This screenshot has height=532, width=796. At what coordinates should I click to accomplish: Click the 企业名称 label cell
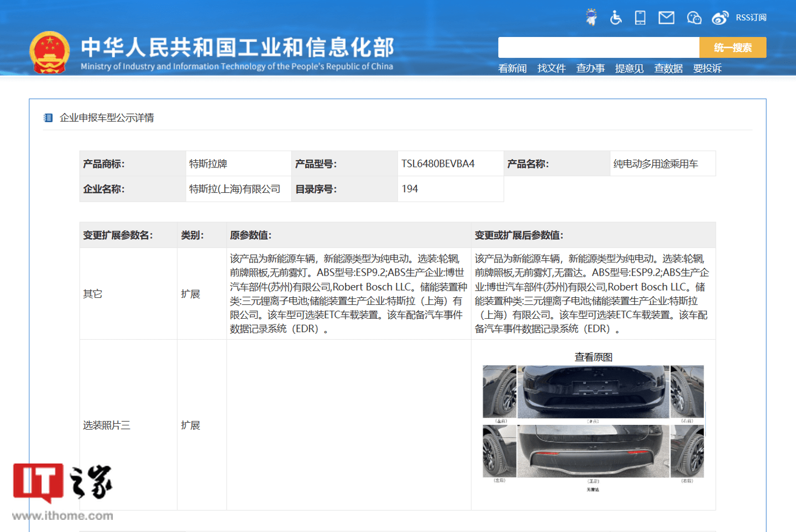tap(133, 189)
